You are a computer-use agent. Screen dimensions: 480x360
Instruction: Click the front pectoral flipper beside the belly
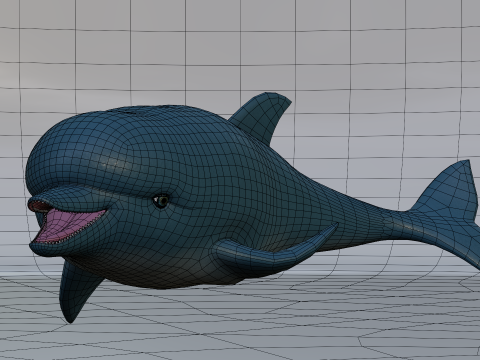point(275,251)
